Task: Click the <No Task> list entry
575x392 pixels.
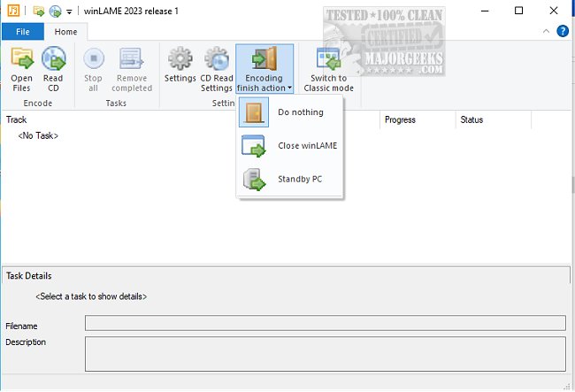Action: (38, 135)
